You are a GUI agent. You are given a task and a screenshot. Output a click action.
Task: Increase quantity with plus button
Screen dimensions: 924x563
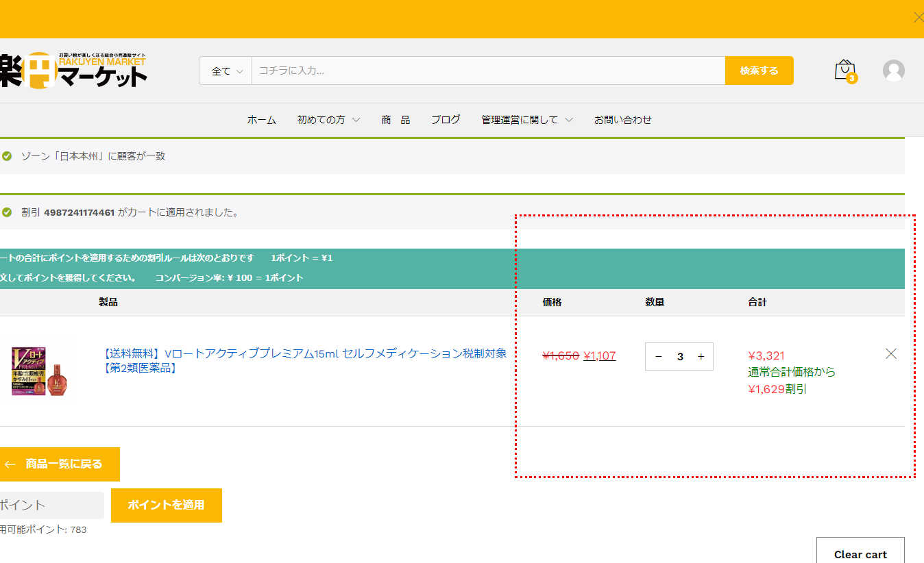(701, 356)
